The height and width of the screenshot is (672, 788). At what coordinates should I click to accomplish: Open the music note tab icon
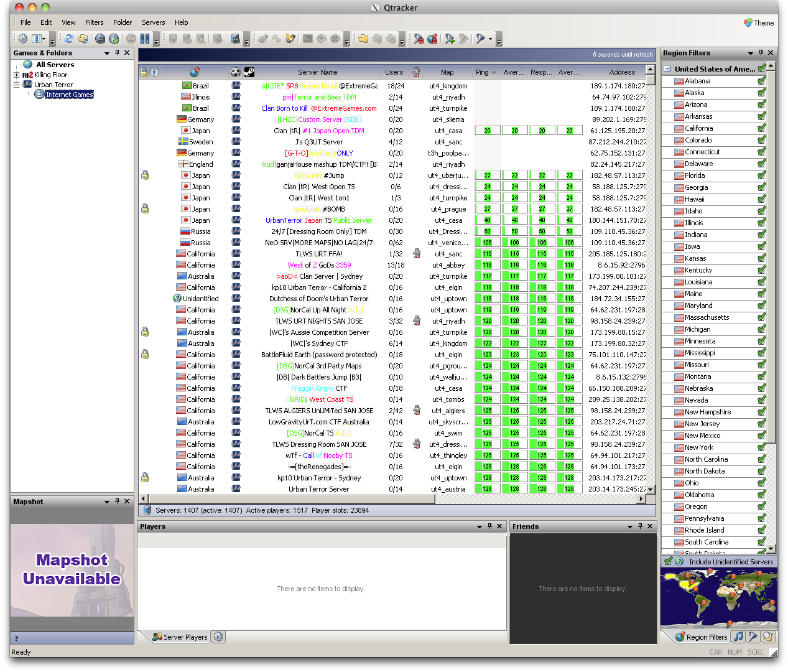click(738, 637)
